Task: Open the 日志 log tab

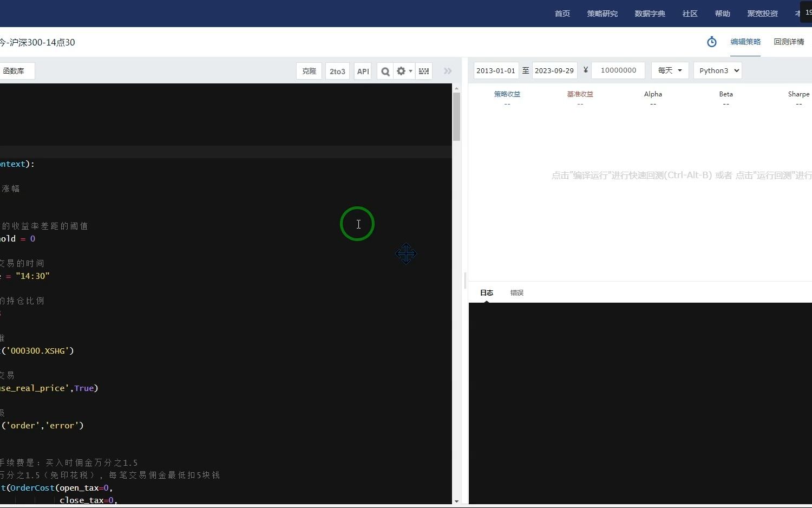Action: click(487, 292)
